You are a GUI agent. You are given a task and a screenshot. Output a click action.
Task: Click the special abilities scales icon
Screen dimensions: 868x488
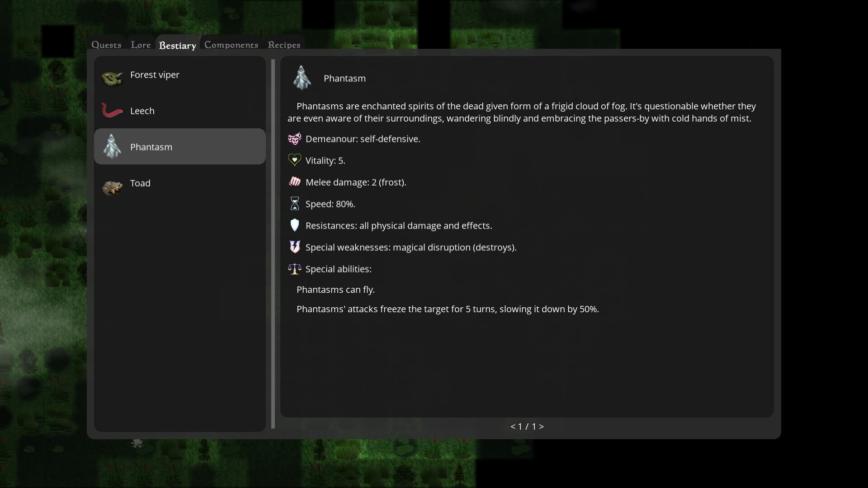294,268
